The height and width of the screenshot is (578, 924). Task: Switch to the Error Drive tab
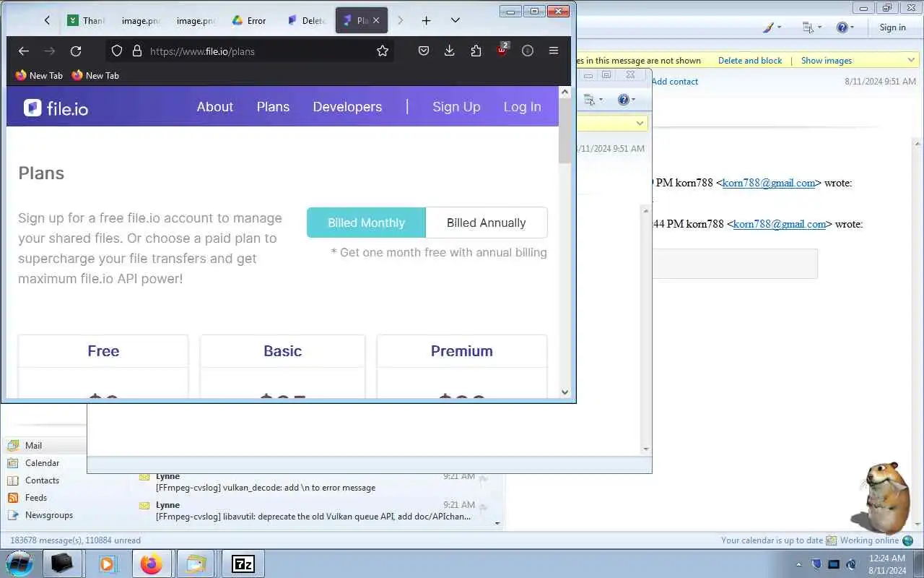tap(250, 20)
